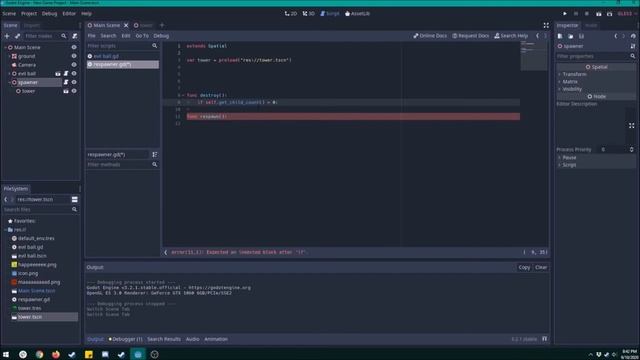The width and height of the screenshot is (640, 360).
Task: Toggle visibility of Camera node
Action: coord(74,65)
